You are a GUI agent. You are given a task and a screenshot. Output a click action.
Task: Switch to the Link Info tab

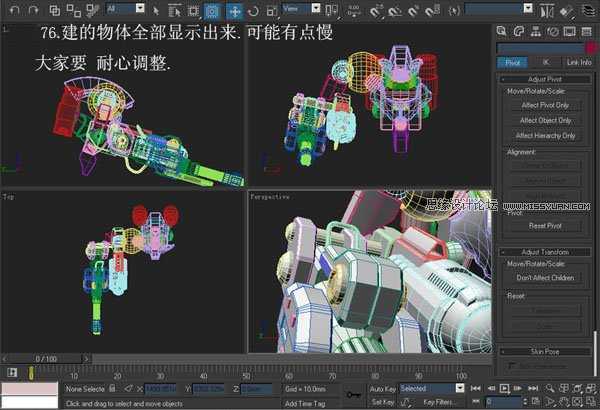[x=579, y=62]
